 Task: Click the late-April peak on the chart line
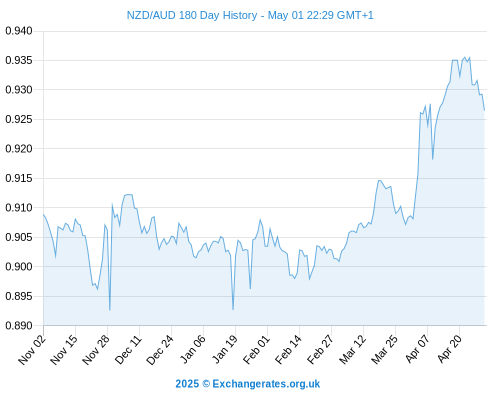(x=465, y=57)
